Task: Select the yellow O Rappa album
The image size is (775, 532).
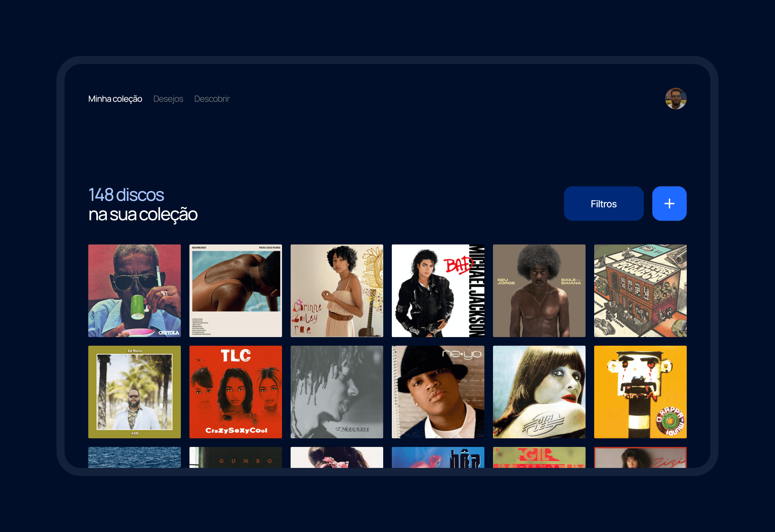Action: coord(640,391)
